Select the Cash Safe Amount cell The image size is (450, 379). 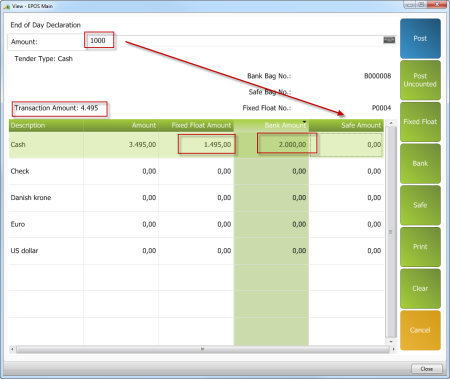pyautogui.click(x=346, y=145)
